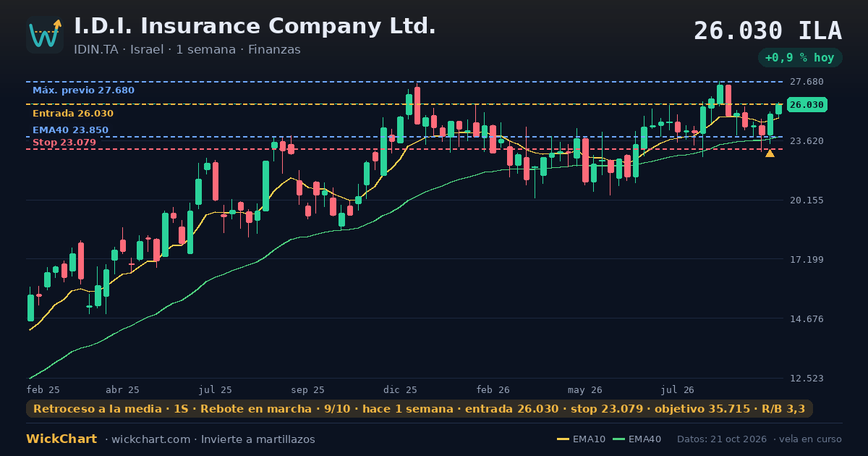Click the EMA40 legend entry

coord(637,439)
